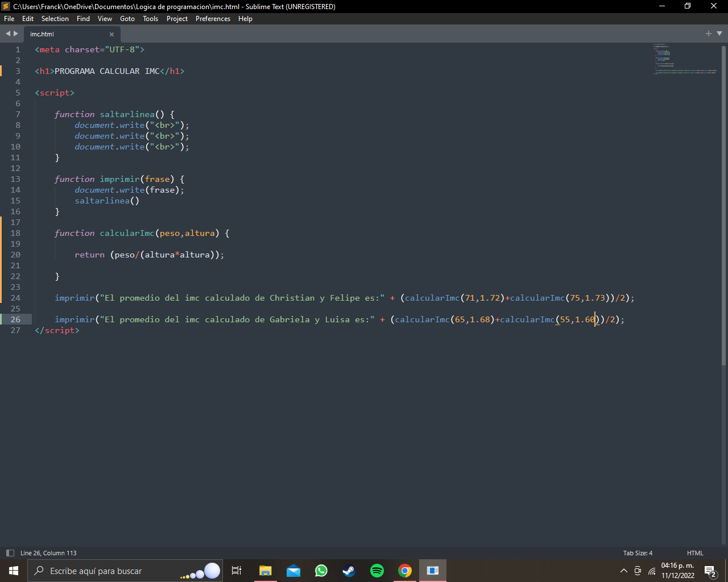Open the Goto menu
Viewport: 728px width, 582px height.
pos(127,19)
